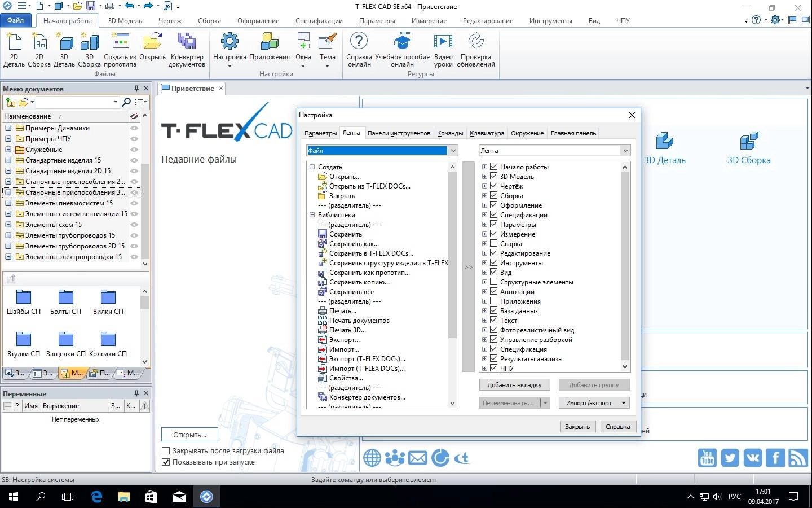
Task: Create a new 3D Деталь from ribbon
Action: [x=64, y=50]
